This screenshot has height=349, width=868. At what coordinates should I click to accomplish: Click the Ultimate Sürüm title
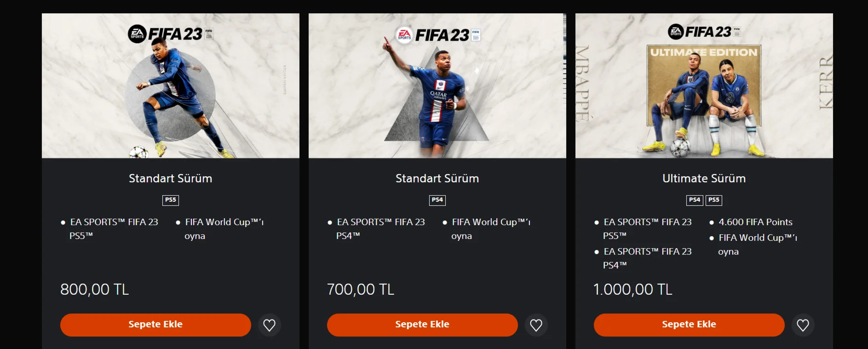pos(704,178)
